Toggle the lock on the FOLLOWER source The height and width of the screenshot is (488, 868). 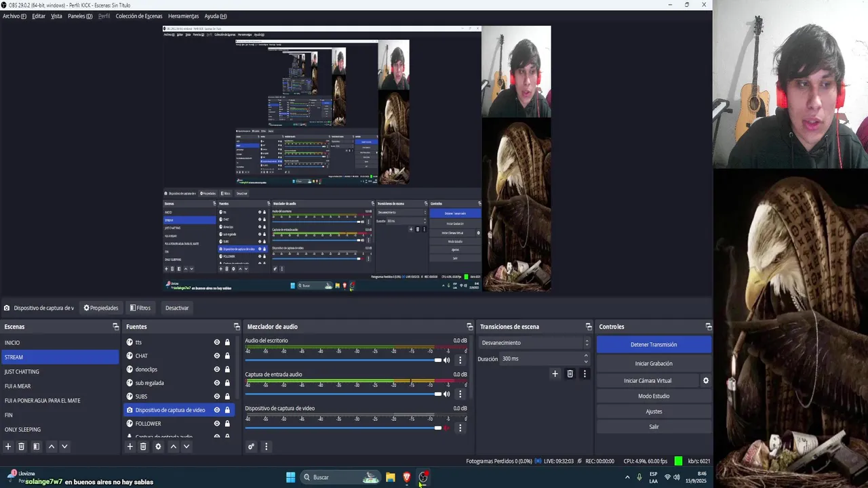click(227, 424)
